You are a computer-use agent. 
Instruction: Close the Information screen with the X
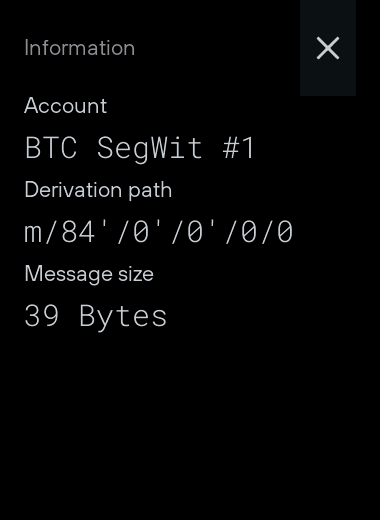[x=328, y=48]
